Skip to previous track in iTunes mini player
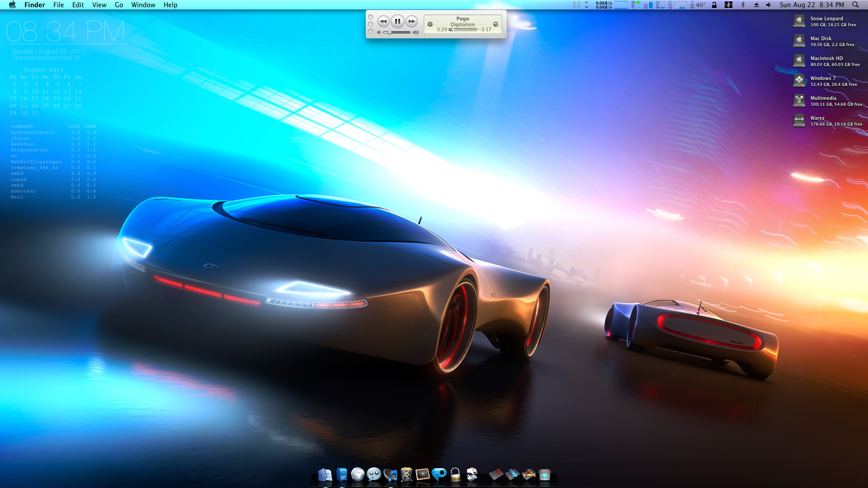The height and width of the screenshot is (488, 868). [383, 21]
